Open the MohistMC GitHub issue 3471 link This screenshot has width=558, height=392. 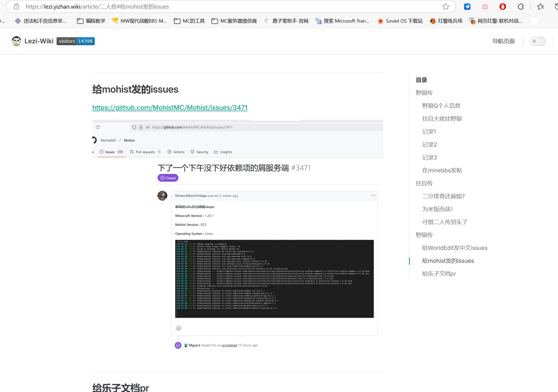(170, 107)
